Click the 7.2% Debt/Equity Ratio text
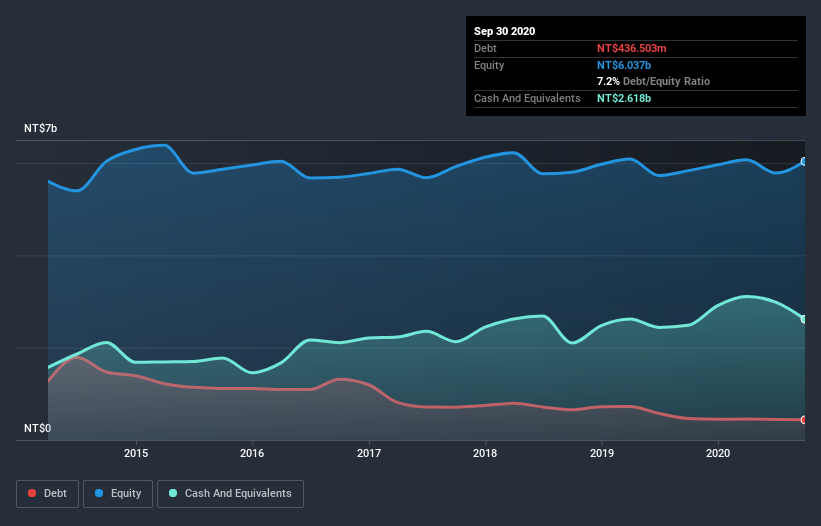This screenshot has width=821, height=526. pyautogui.click(x=653, y=82)
